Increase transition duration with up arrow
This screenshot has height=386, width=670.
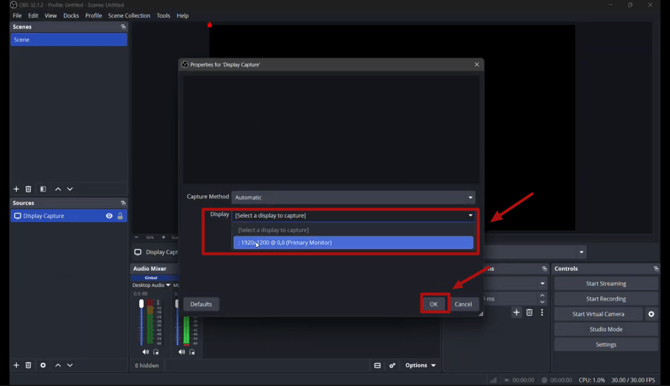pyautogui.click(x=542, y=295)
